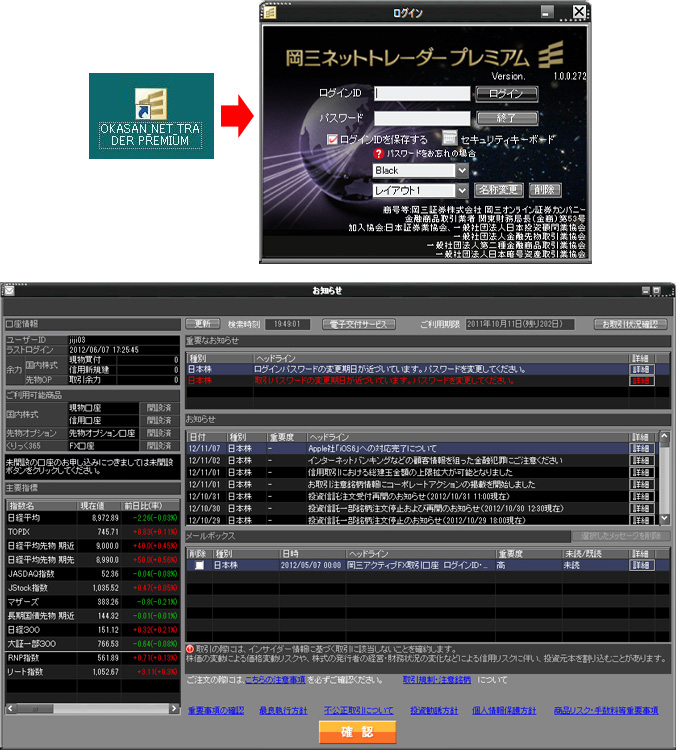Image resolution: width=676 pixels, height=750 pixels.
Task: Select the 日経平均 index row
Action: pos(92,518)
